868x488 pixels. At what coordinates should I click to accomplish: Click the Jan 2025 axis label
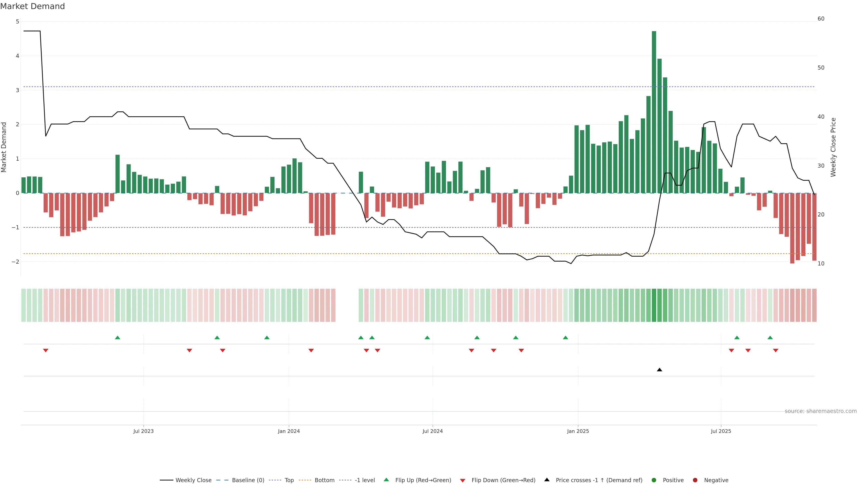578,431
